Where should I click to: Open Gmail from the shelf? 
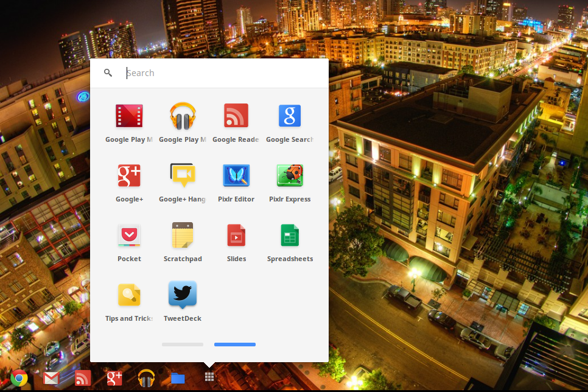[x=51, y=378]
